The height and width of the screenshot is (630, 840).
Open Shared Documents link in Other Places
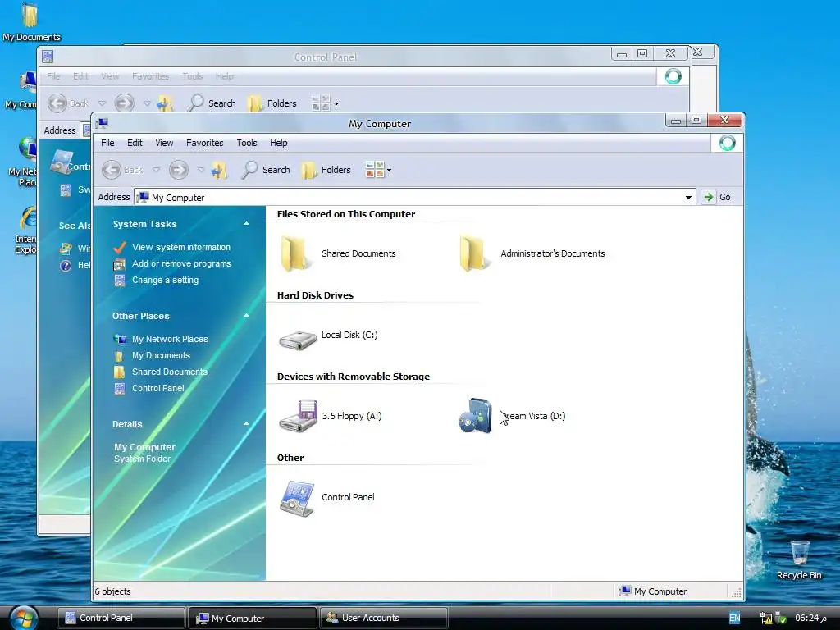[169, 372]
